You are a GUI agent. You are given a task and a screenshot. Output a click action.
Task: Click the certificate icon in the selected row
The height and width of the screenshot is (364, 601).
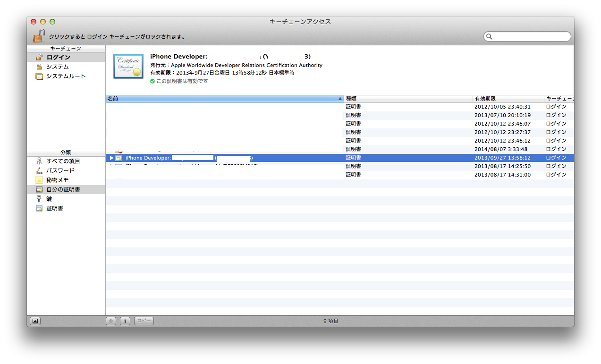[x=119, y=158]
